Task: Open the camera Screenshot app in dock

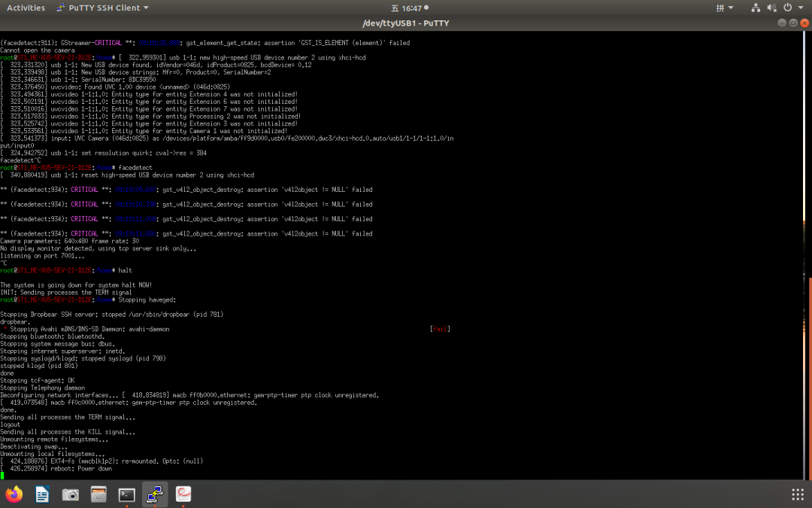Action: tap(71, 494)
